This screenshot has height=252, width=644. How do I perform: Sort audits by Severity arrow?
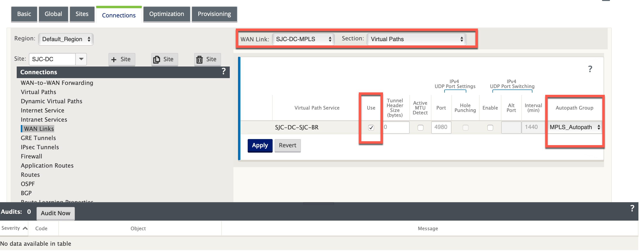coord(25,228)
